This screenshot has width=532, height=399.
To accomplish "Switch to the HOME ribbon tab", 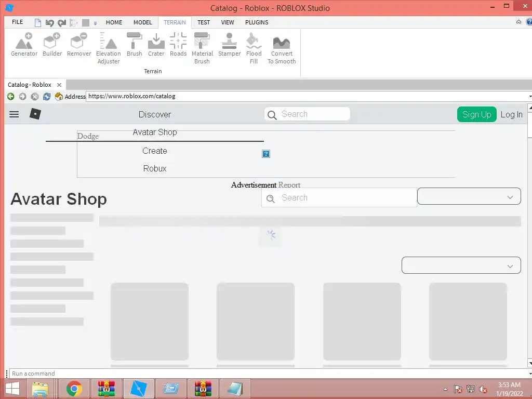I will [x=114, y=22].
